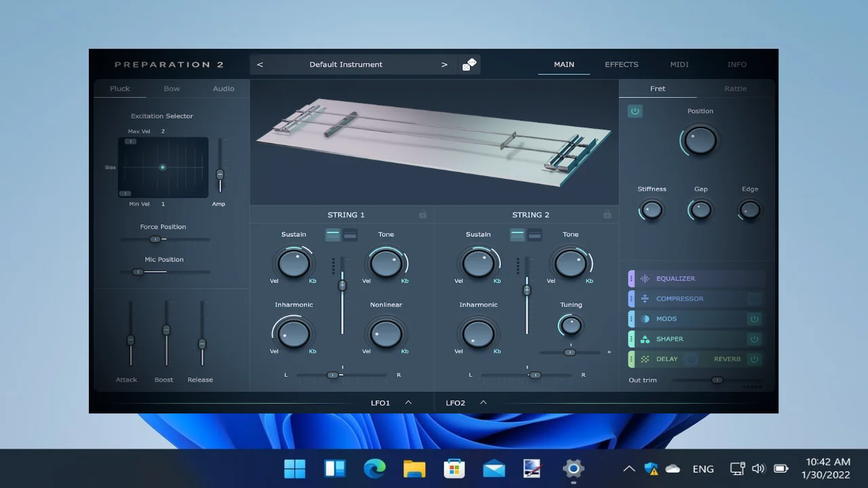Click the Equalizer waveform icon

coord(645,279)
